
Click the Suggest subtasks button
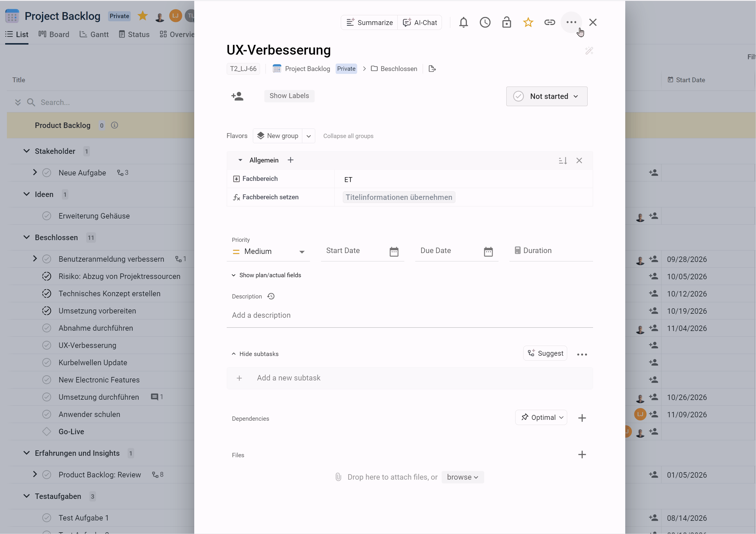tap(545, 353)
